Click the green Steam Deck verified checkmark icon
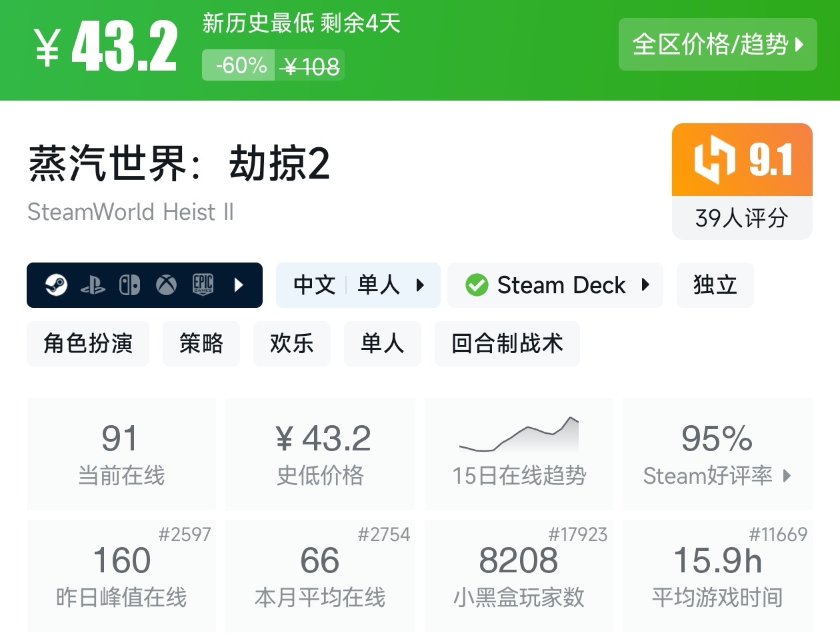 tap(476, 285)
